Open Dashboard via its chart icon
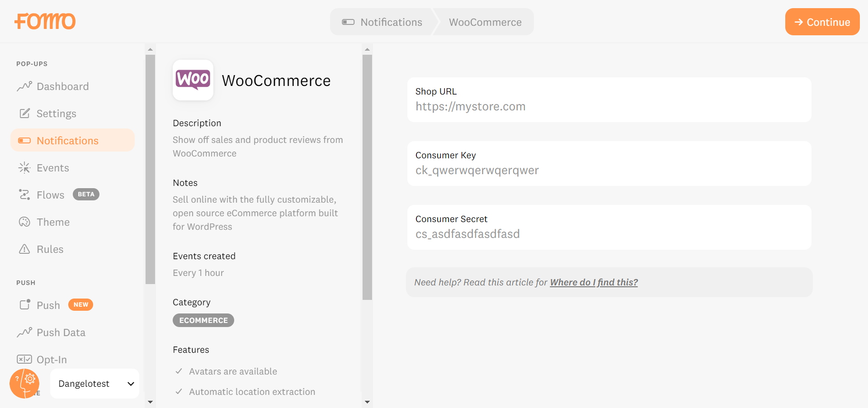The image size is (868, 408). (24, 86)
